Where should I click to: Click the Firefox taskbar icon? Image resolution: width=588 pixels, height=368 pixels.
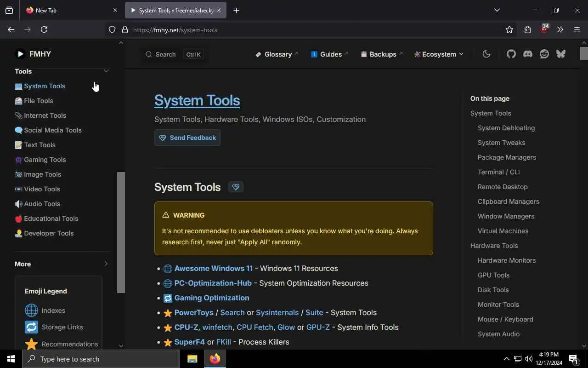click(x=215, y=359)
